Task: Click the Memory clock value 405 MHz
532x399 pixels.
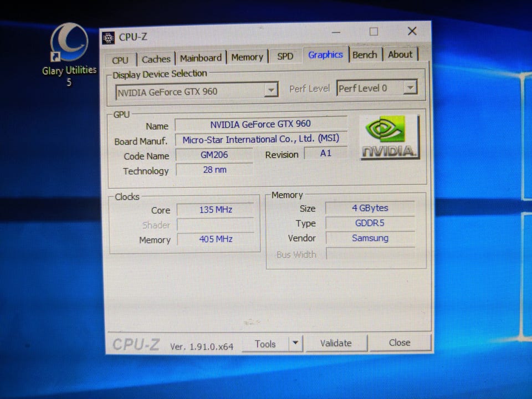Action: (x=216, y=239)
